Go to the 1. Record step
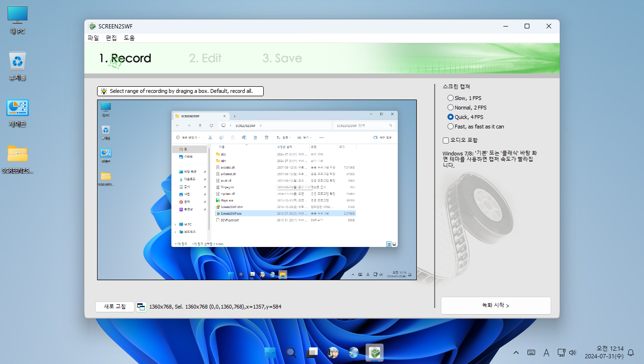This screenshot has width=644, height=364. point(125,58)
